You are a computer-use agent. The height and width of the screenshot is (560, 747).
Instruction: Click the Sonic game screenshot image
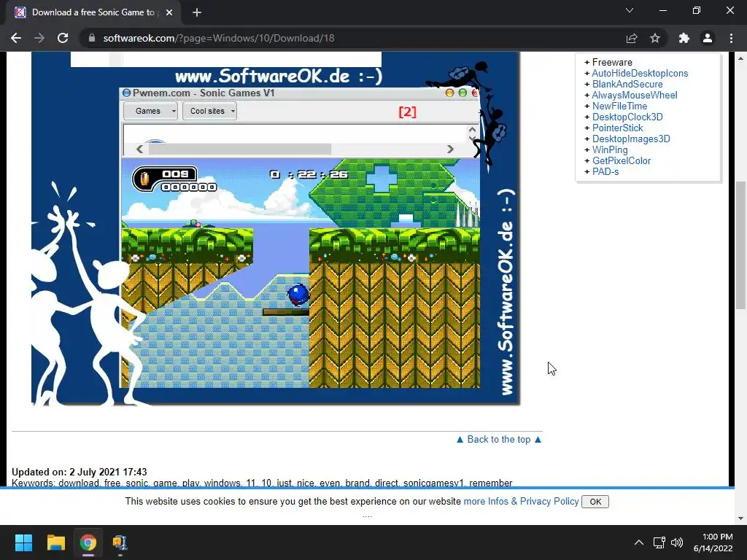pyautogui.click(x=275, y=228)
